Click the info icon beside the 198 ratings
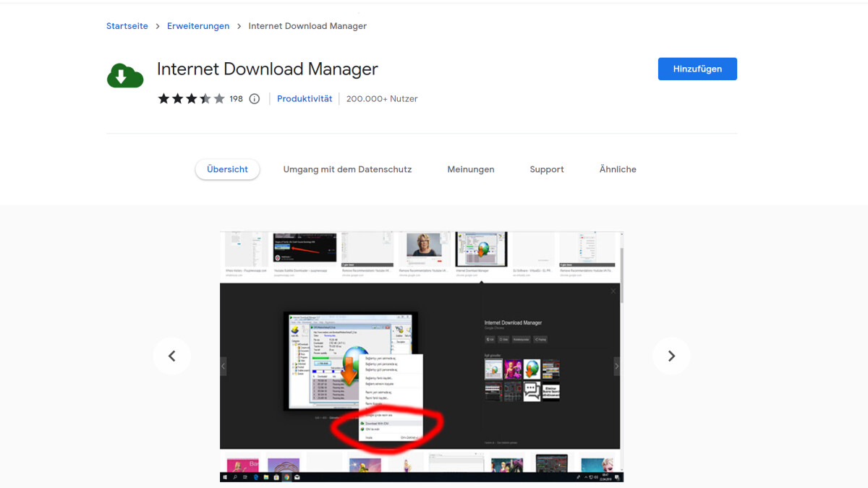Image resolution: width=868 pixels, height=488 pixels. (x=254, y=99)
